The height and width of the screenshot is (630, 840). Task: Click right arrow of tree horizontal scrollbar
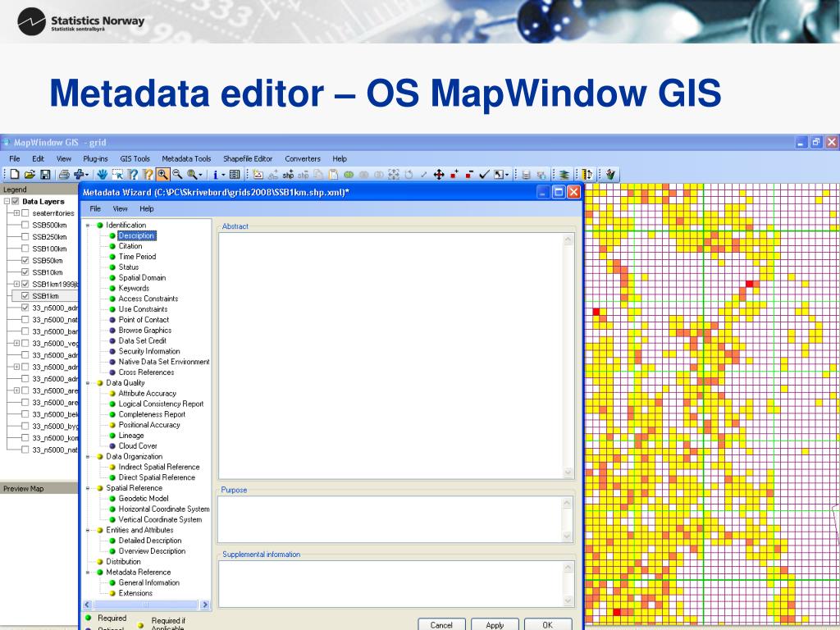pos(204,605)
